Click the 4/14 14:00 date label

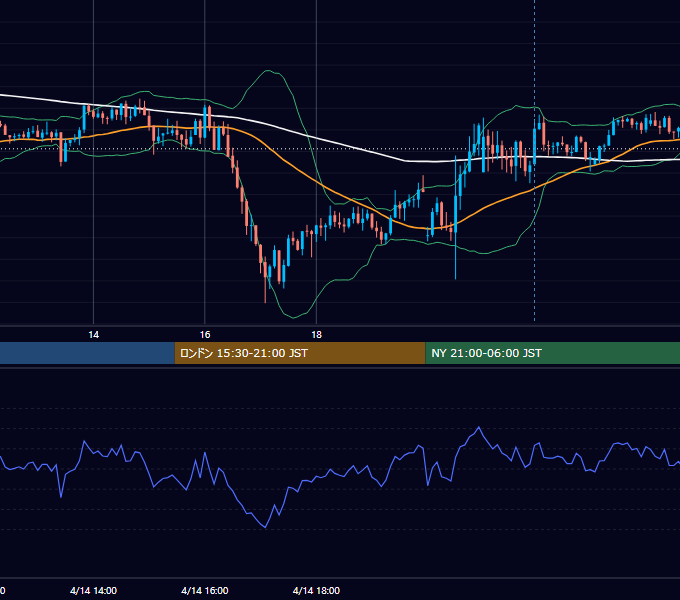[x=93, y=590]
